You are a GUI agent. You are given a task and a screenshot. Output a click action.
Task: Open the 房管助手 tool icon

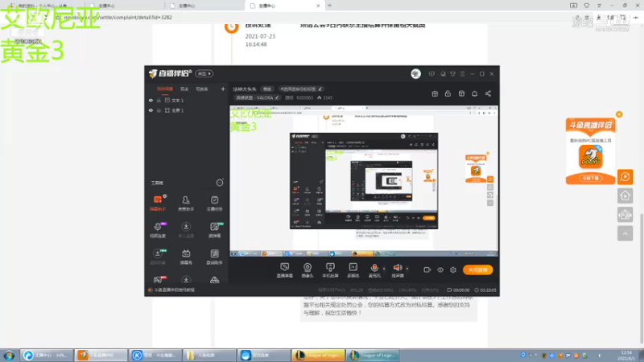186,204
